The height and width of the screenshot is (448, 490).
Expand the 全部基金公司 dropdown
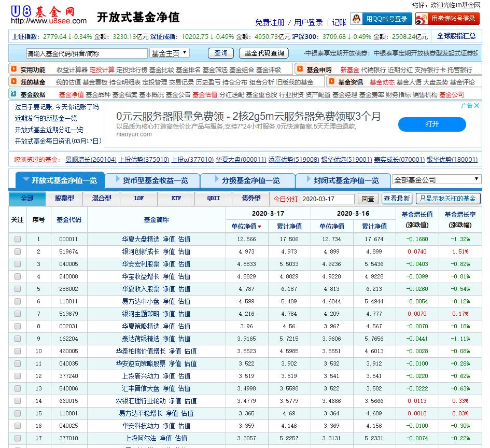(436, 180)
